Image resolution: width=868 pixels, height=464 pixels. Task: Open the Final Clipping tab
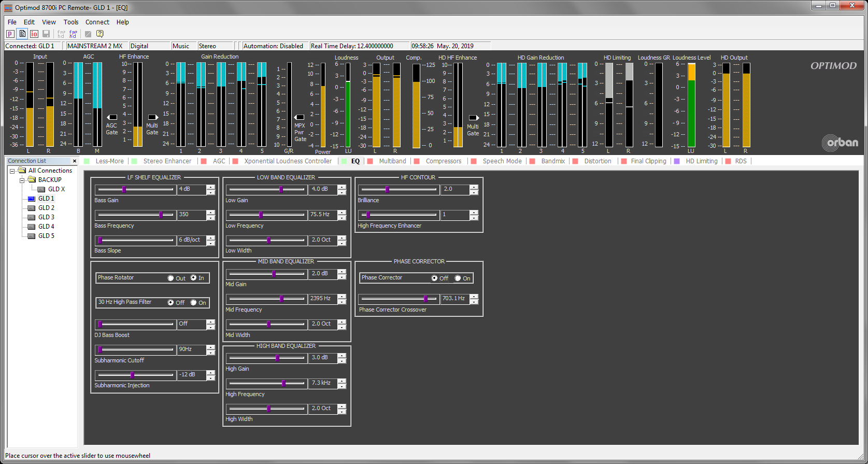click(x=648, y=161)
